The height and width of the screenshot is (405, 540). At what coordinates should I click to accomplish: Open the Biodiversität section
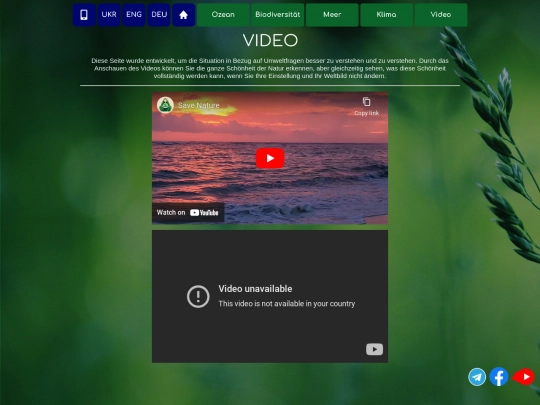pyautogui.click(x=278, y=15)
